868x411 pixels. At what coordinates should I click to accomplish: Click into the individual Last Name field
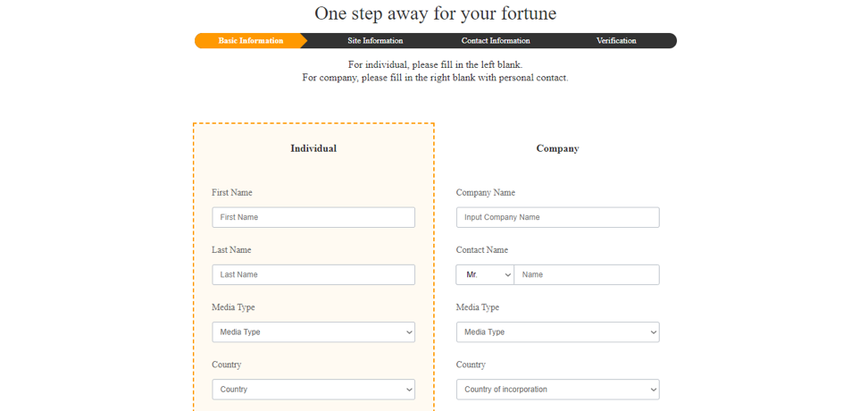point(313,274)
